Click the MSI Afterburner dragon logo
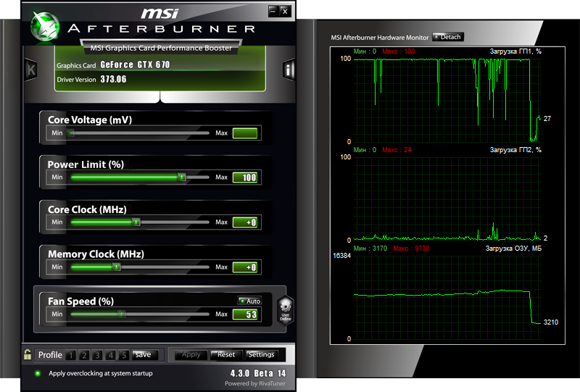 45,26
